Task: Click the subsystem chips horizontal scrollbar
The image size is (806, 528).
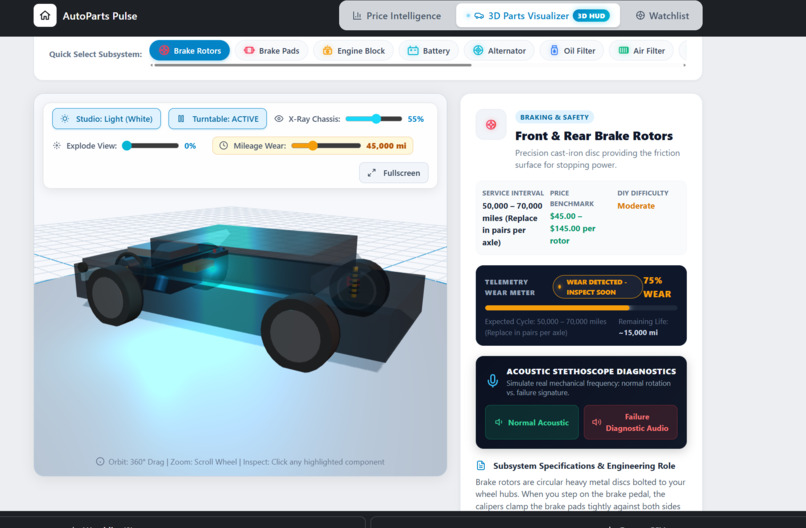Action: click(x=313, y=65)
